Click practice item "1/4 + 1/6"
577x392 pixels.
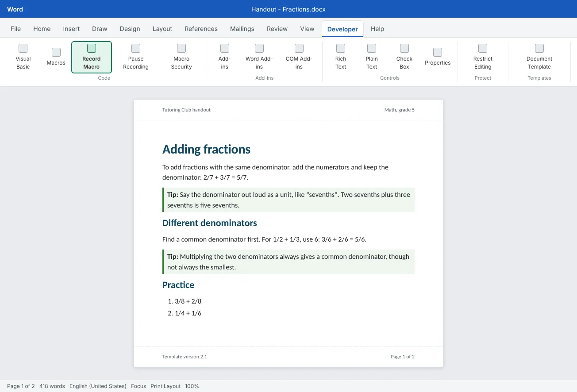click(x=188, y=313)
